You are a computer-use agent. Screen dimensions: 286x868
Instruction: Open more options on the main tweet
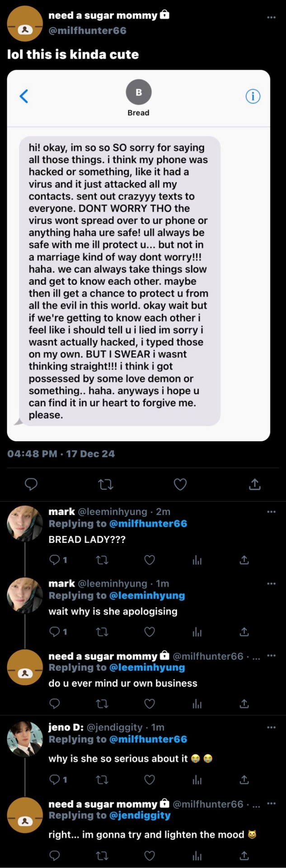click(x=271, y=18)
